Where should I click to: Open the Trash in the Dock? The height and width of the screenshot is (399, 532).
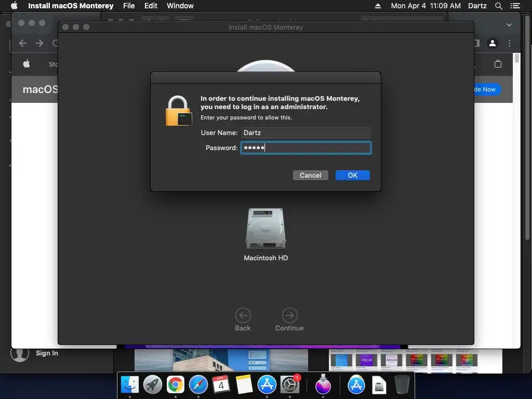click(402, 385)
